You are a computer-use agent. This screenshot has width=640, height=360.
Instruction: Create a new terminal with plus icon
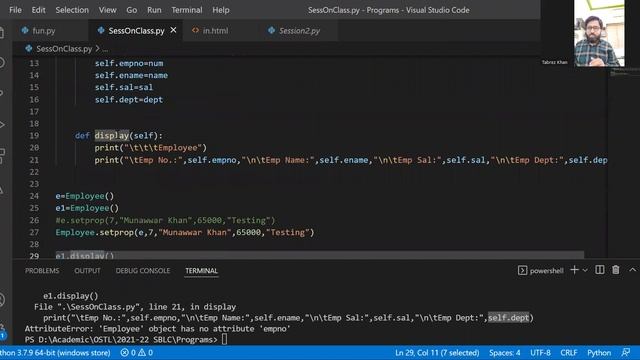pyautogui.click(x=574, y=270)
